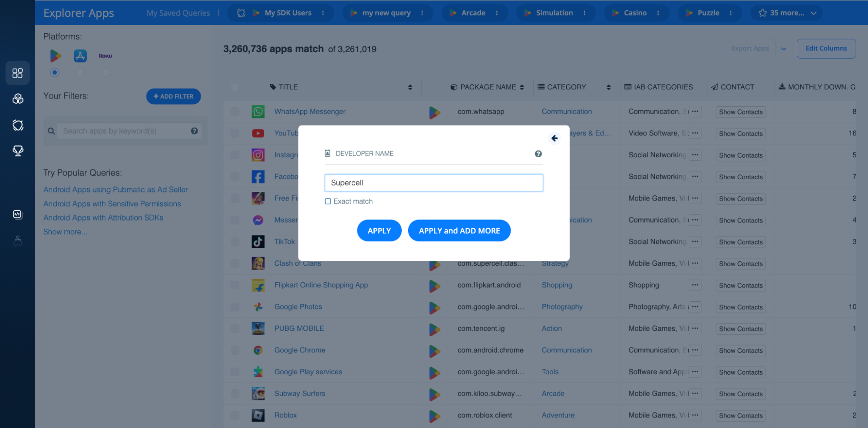
Task: Click the Show more popular queries link
Action: pyautogui.click(x=65, y=232)
